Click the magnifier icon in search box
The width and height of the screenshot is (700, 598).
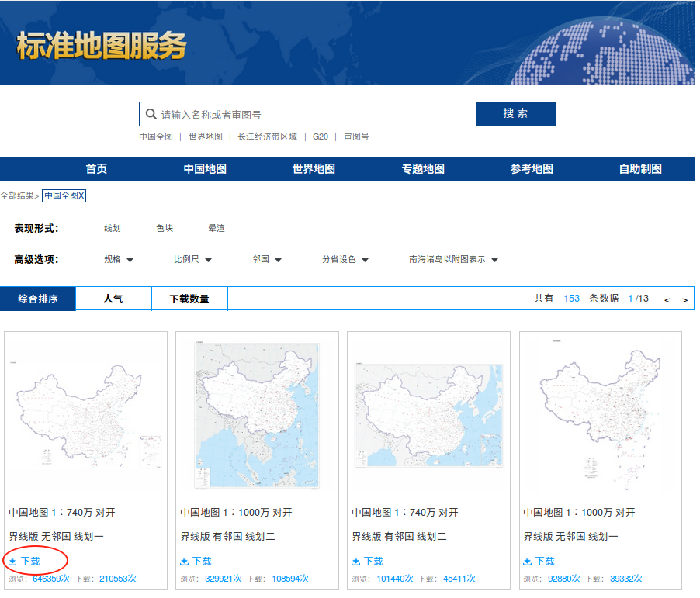(x=151, y=114)
